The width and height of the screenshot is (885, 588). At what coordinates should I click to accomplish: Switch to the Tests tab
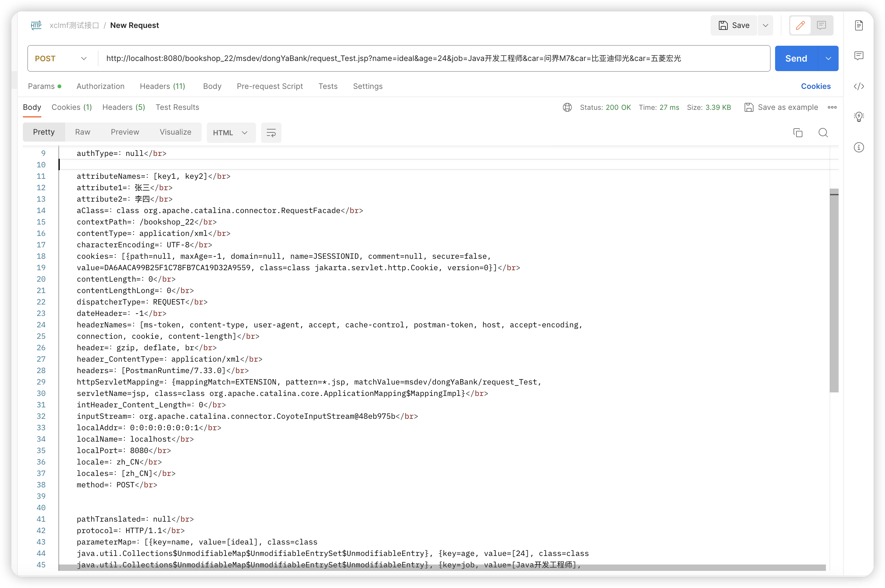pos(328,86)
